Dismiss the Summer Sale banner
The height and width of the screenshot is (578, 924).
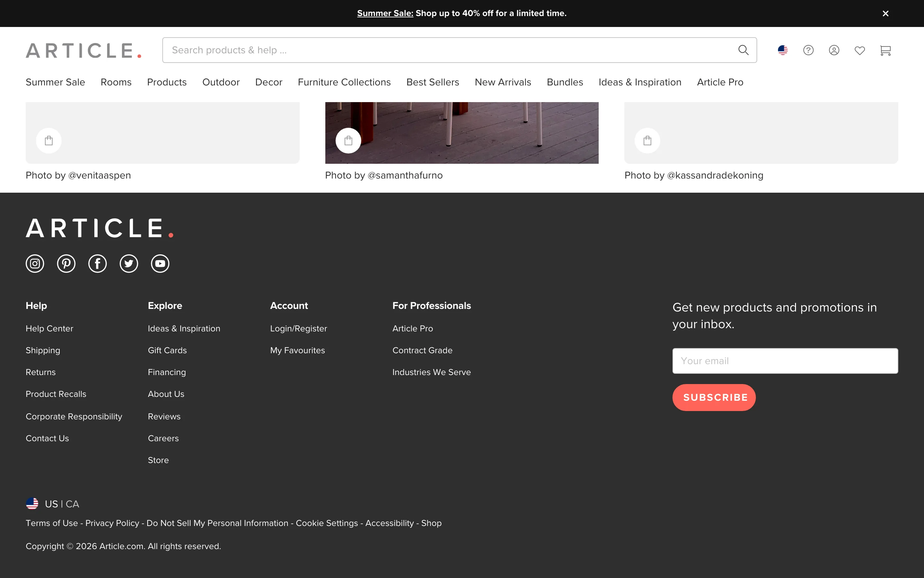(x=886, y=13)
